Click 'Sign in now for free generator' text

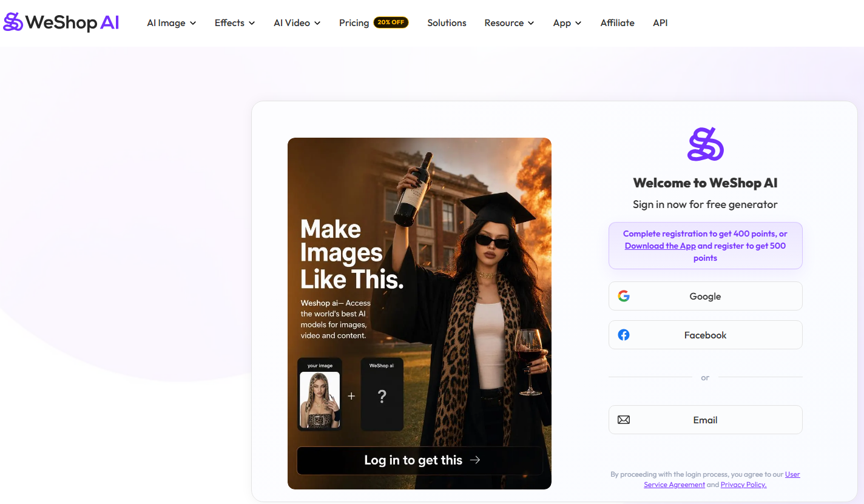click(706, 204)
